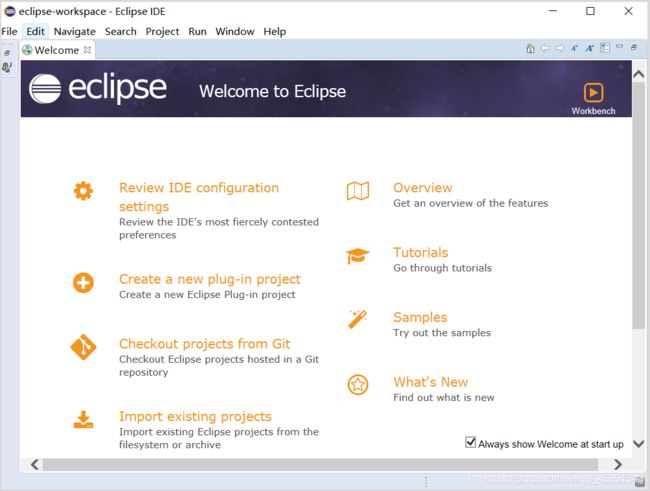Click the star icon for What's New
Viewport: 650px width, 491px height.
tap(358, 385)
